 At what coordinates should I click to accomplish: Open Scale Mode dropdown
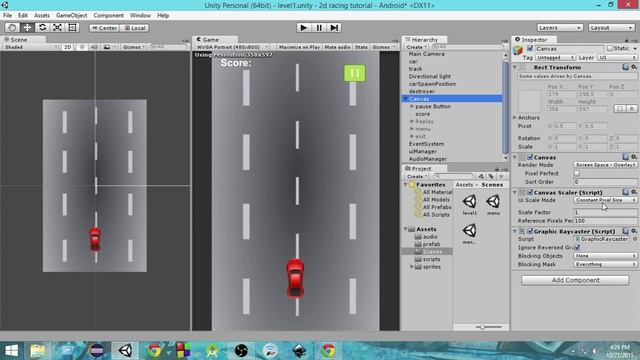[x=605, y=200]
